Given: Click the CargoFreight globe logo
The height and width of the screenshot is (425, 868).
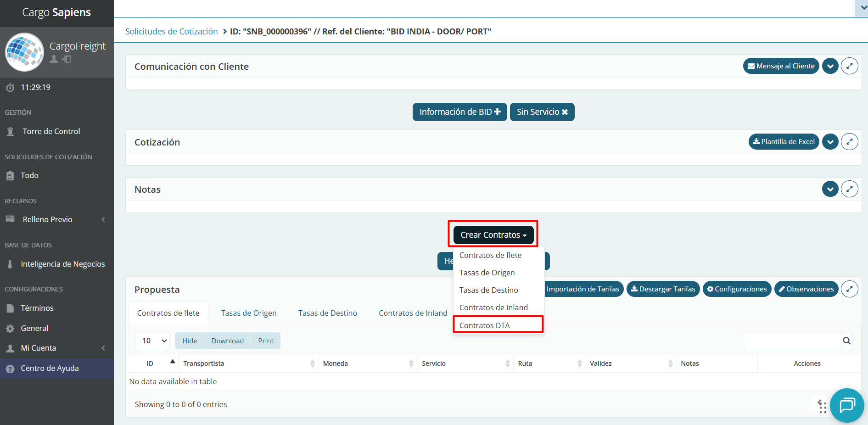Looking at the screenshot, I should 24,52.
